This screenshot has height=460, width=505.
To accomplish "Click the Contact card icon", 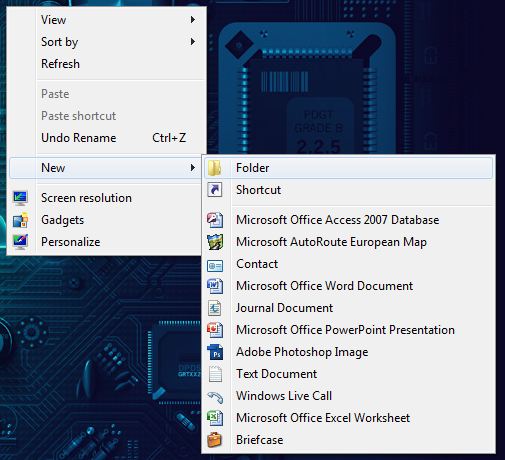I will click(x=215, y=265).
